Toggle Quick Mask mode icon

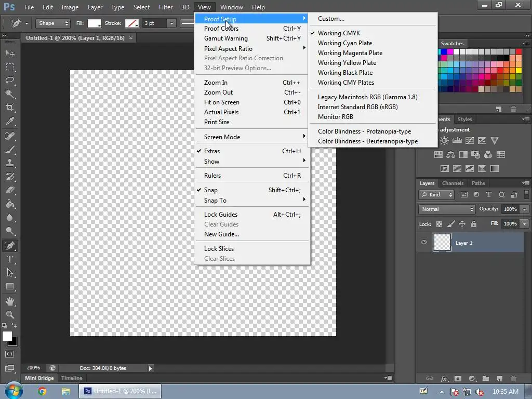[10, 354]
